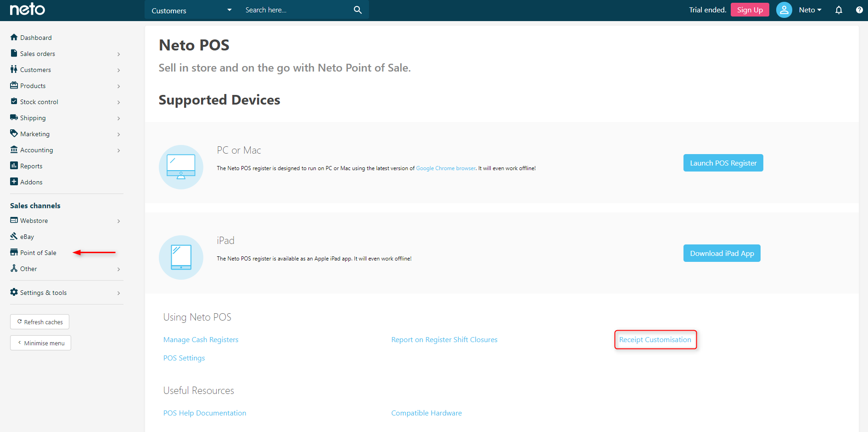This screenshot has height=432, width=868.
Task: Open Compatible Hardware link
Action: 426,413
